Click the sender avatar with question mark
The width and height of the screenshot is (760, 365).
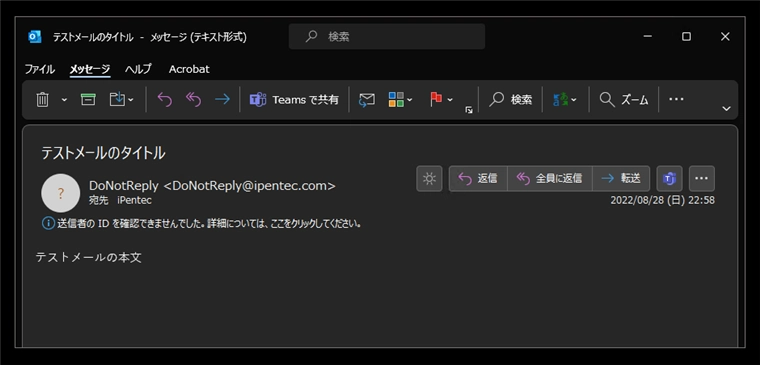pos(61,193)
